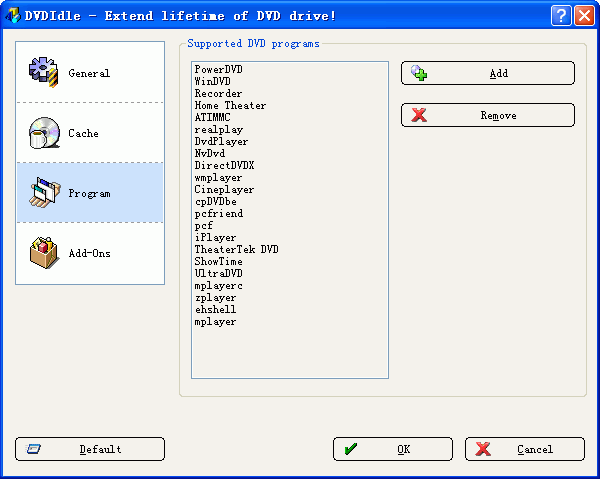Select NvDvd in the program list
Image resolution: width=600 pixels, height=479 pixels.
tap(210, 153)
